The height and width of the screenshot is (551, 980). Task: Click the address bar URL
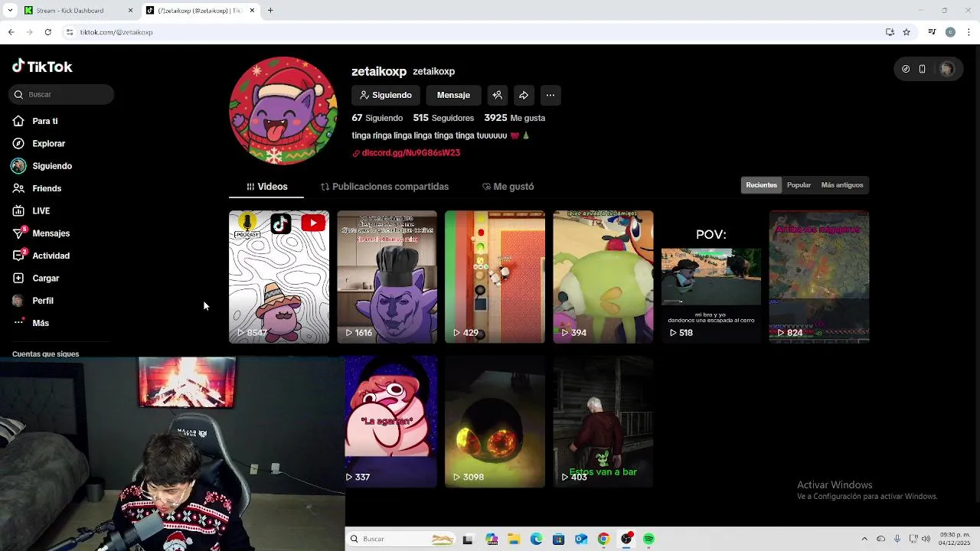point(116,32)
